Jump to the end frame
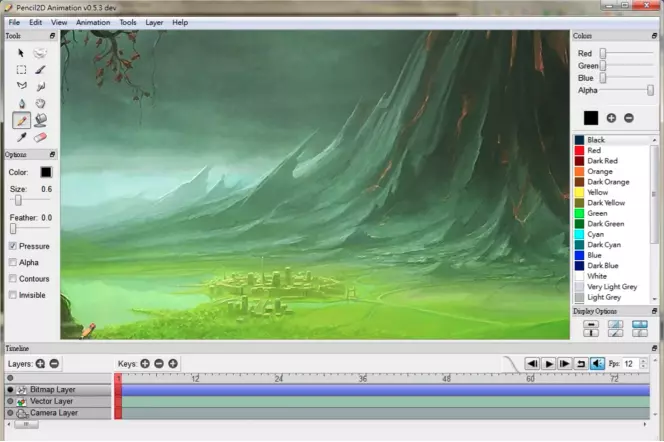Screen dimensions: 664x442 564,364
